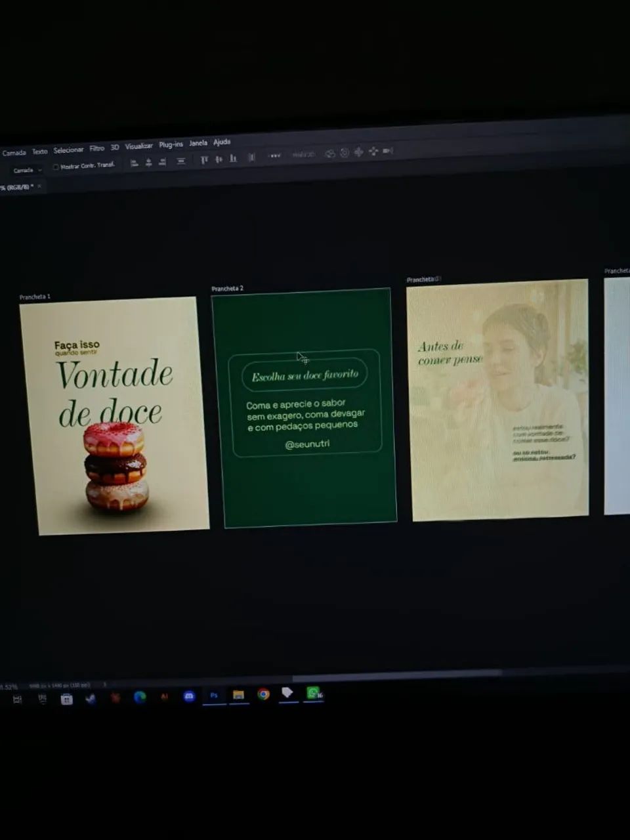Select the (RGB/8) document tab

coord(17,188)
